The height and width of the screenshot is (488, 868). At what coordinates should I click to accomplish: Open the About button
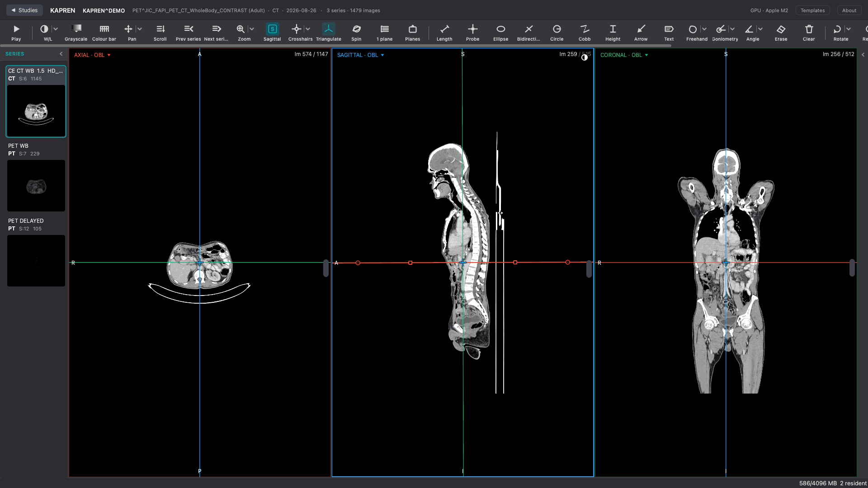[849, 10]
